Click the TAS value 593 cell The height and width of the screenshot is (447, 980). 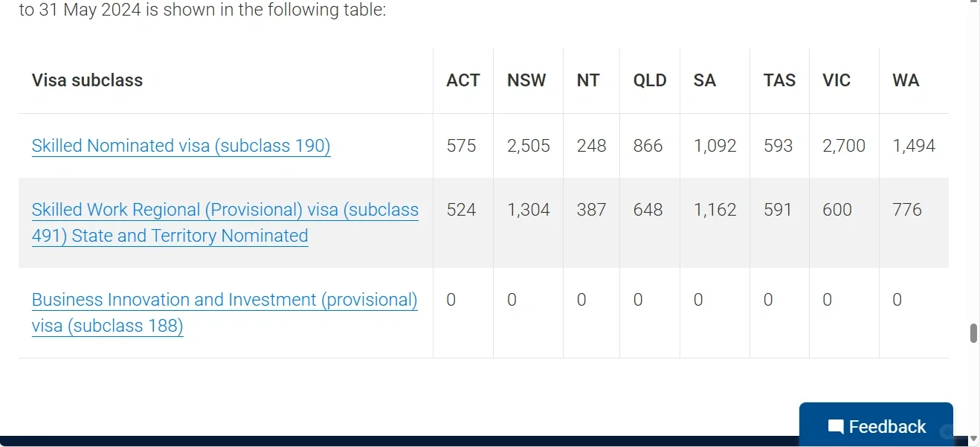(779, 146)
